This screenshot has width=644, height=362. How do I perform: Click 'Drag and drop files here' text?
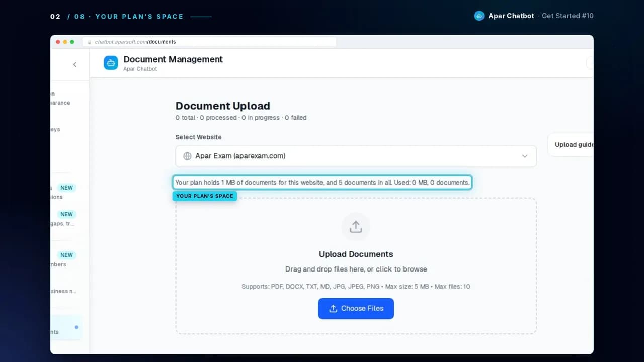(356, 269)
